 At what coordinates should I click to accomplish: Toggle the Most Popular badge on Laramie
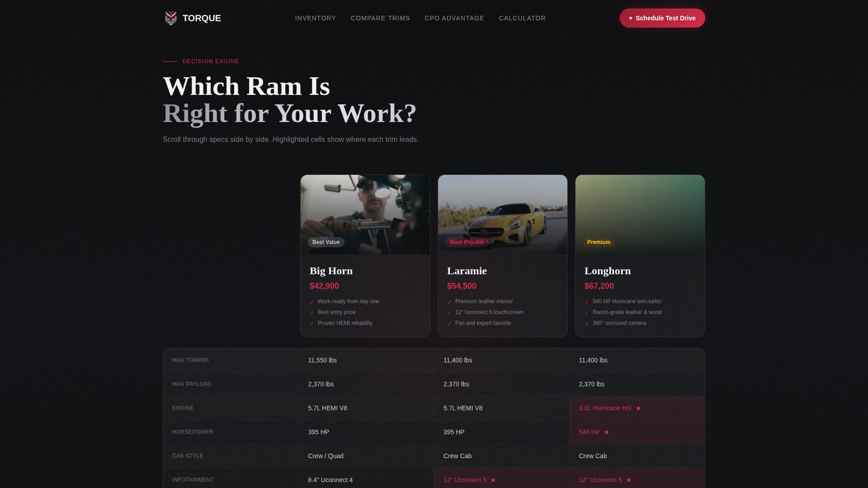467,242
